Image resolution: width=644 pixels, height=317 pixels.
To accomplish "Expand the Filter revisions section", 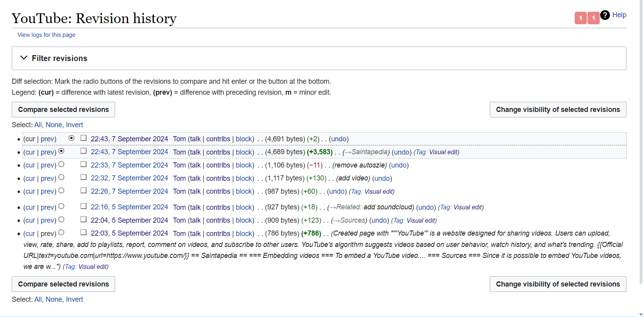I will point(319,58).
